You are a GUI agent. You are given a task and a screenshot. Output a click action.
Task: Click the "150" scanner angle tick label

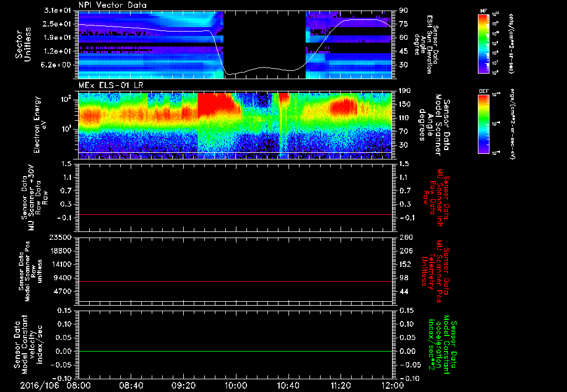[x=405, y=105]
